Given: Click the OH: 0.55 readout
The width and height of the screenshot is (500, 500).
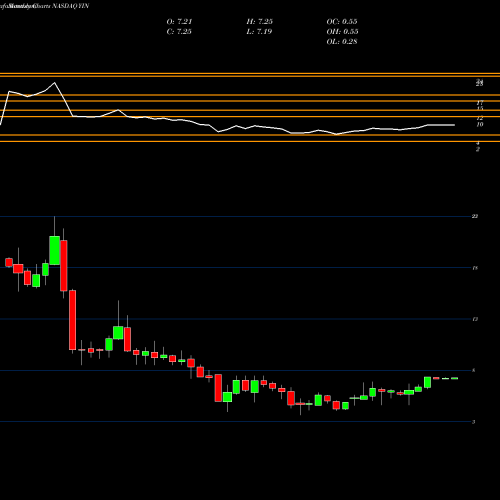Looking at the screenshot, I should (342, 32).
